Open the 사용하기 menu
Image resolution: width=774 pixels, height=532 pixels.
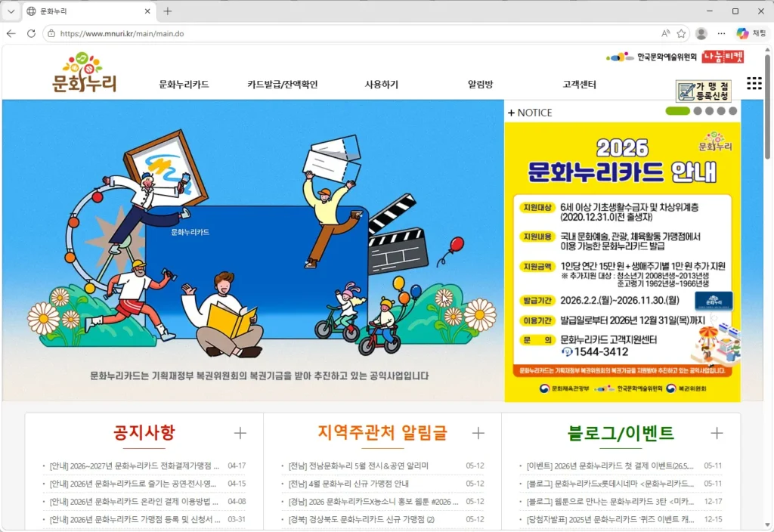381,85
